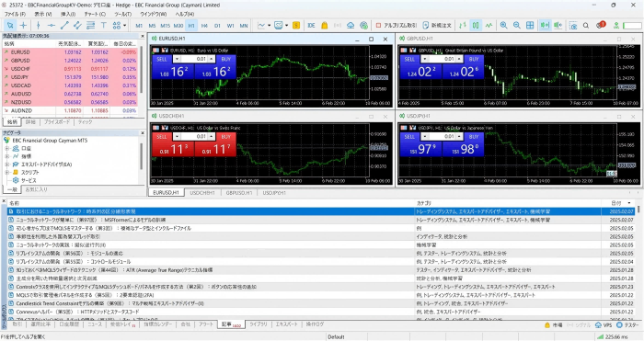
Task: Switch timeframe to MN
Action: click(244, 26)
